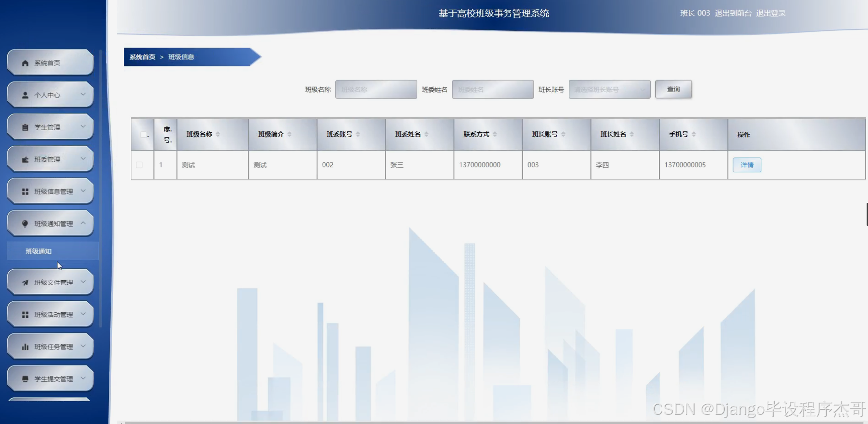The width and height of the screenshot is (868, 424).
Task: Click the icon beside 班委管理
Action: coord(25,159)
